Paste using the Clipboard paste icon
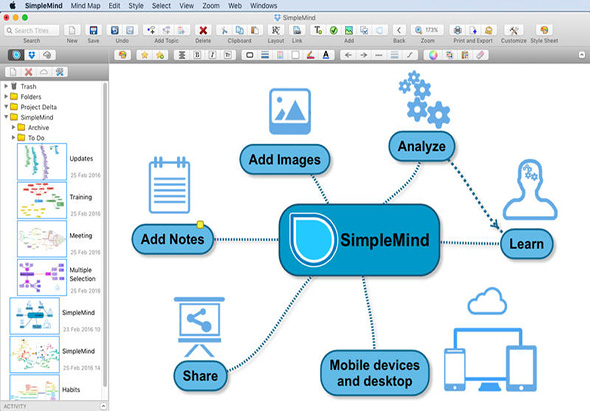This screenshot has height=411, width=590. [x=255, y=30]
